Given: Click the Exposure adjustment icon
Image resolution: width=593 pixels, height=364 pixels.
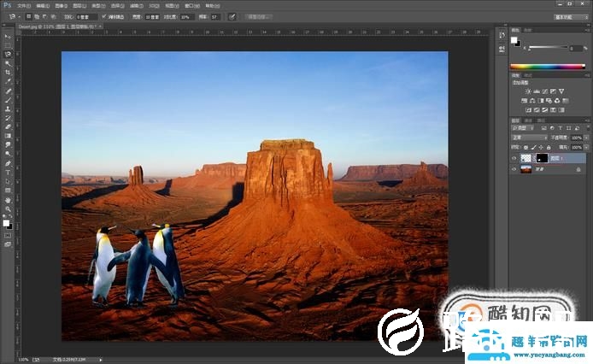Looking at the screenshot, I should click(x=553, y=91).
